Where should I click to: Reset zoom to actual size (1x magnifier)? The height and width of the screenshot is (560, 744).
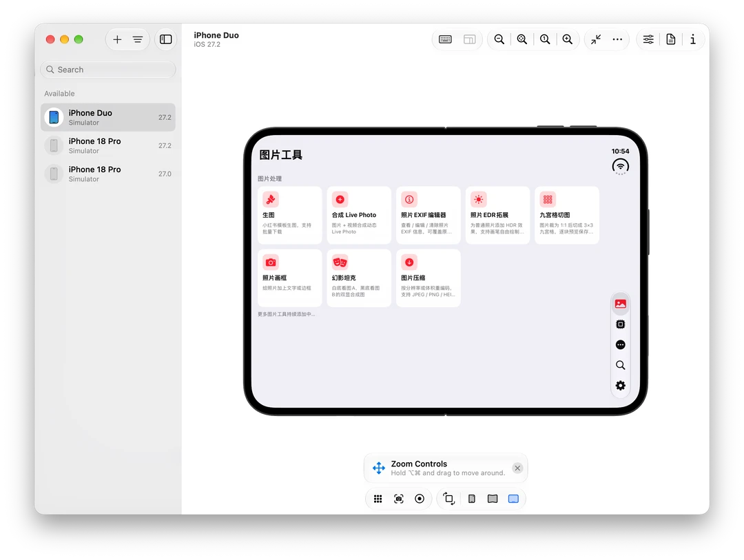[x=545, y=39]
